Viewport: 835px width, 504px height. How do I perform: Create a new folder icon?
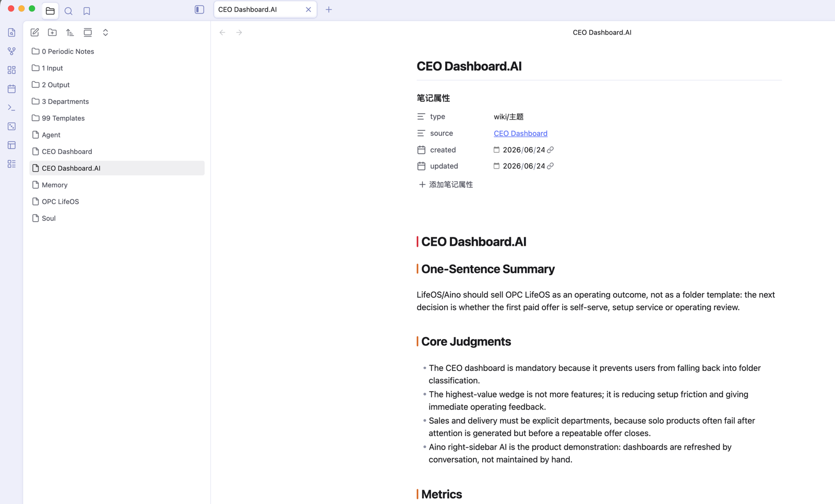(52, 32)
